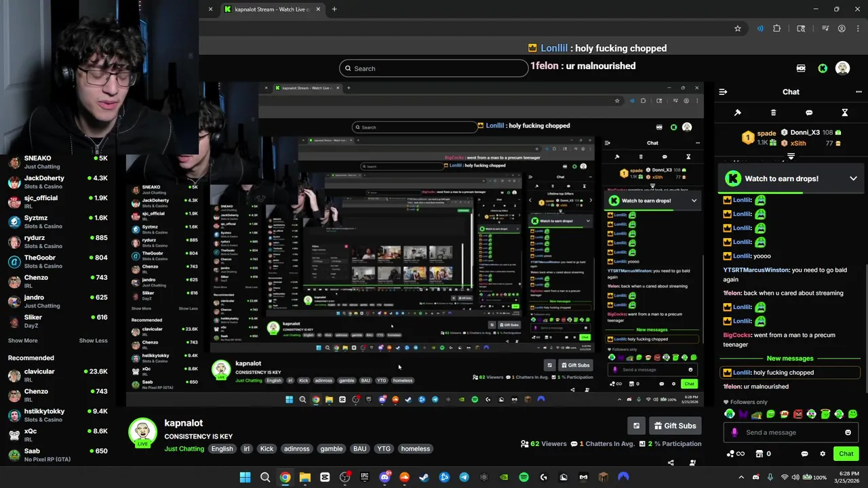Insert the red angry face emote
The width and height of the screenshot is (868, 488).
coord(797,414)
